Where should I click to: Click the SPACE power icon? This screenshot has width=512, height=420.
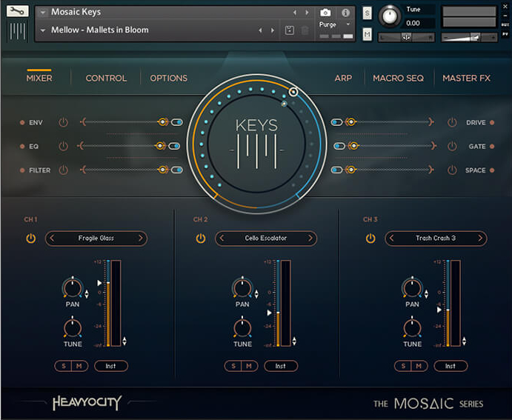(x=452, y=170)
